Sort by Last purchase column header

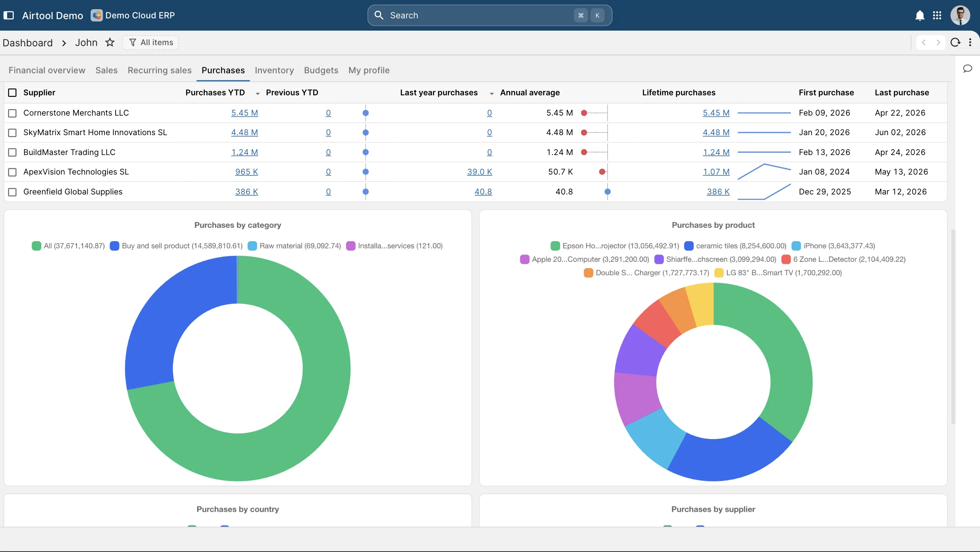902,93
